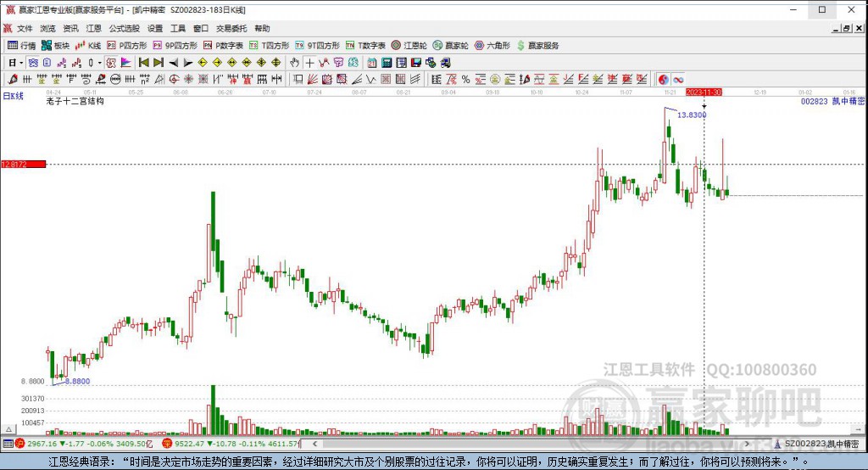The image size is (868, 470).
Task: Open the P四方形 tool
Action: click(127, 46)
